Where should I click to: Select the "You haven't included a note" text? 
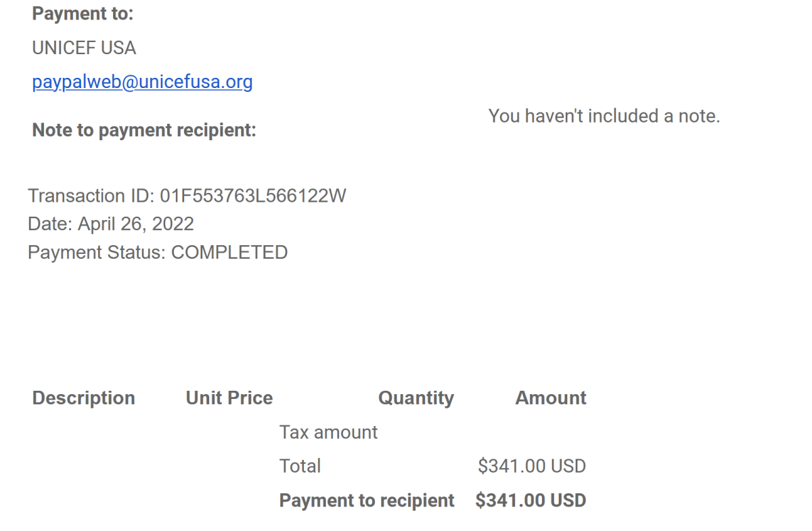(x=604, y=116)
